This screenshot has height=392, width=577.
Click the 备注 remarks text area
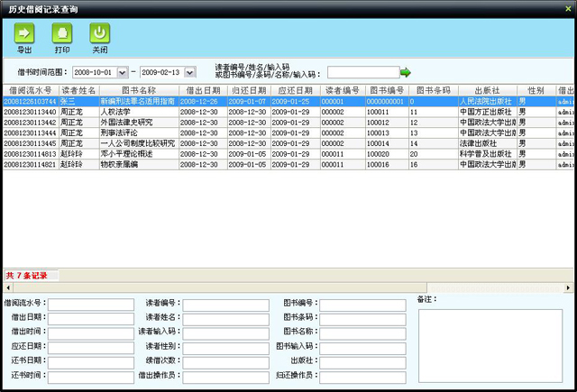tap(490, 345)
